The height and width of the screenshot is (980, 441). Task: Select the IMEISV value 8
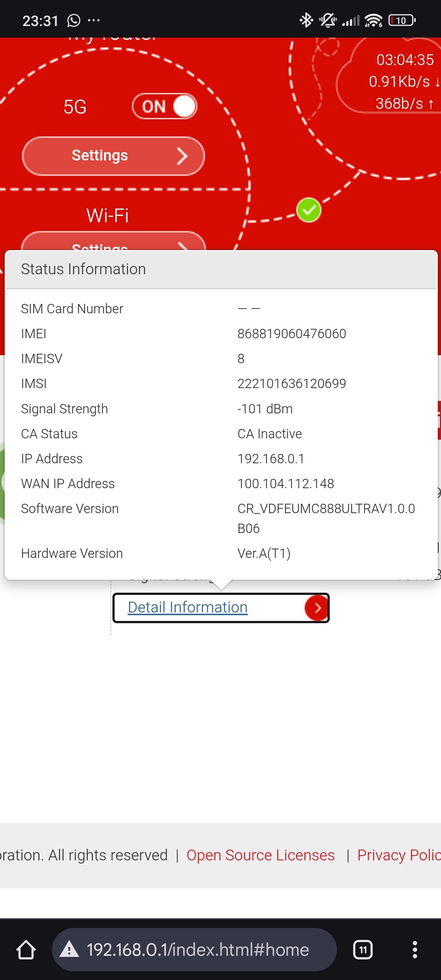point(241,358)
